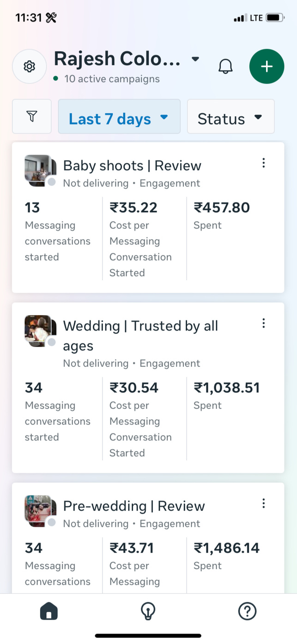Open three-dot menu for Wedding campaign
Image resolution: width=297 pixels, height=644 pixels.
click(263, 323)
